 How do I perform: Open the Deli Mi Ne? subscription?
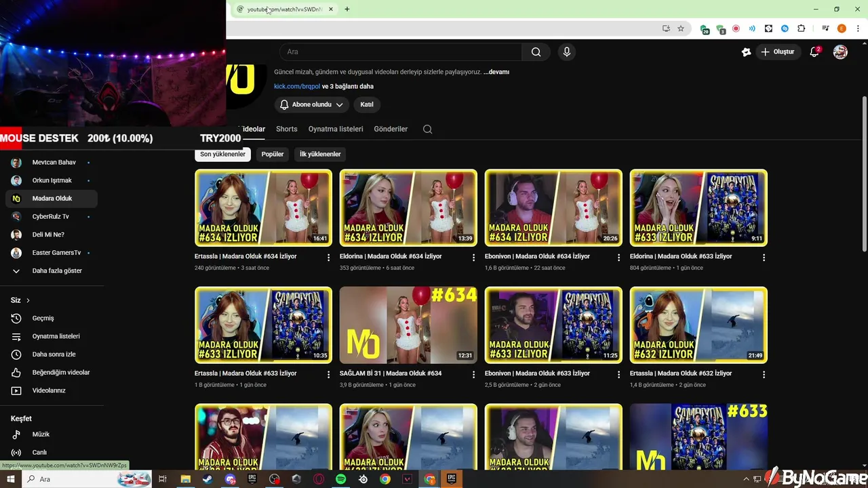tap(52, 235)
